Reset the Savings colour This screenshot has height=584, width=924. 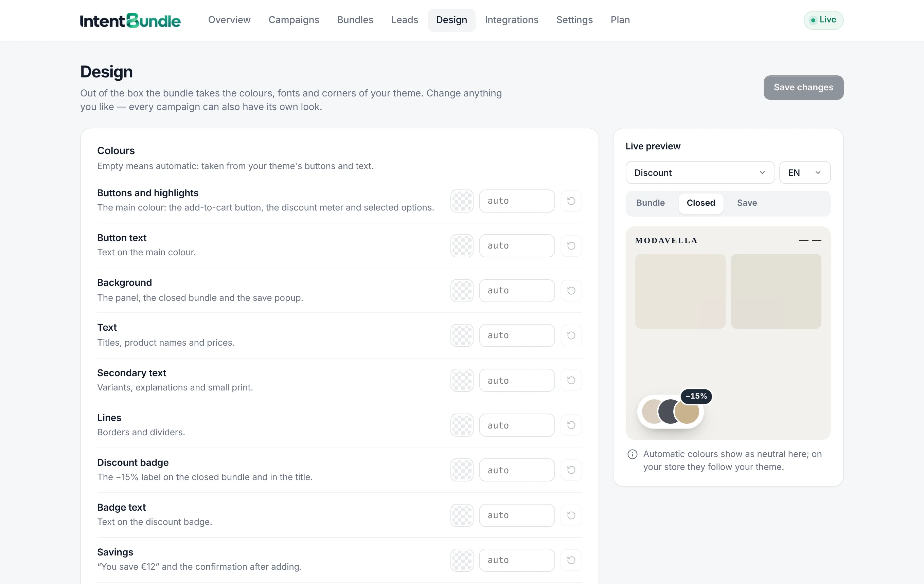pyautogui.click(x=571, y=560)
